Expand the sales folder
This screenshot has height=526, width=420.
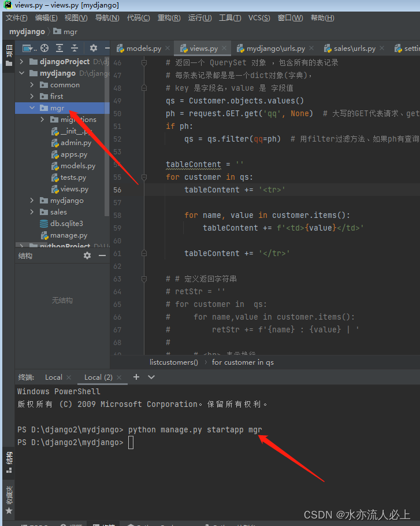pos(32,212)
